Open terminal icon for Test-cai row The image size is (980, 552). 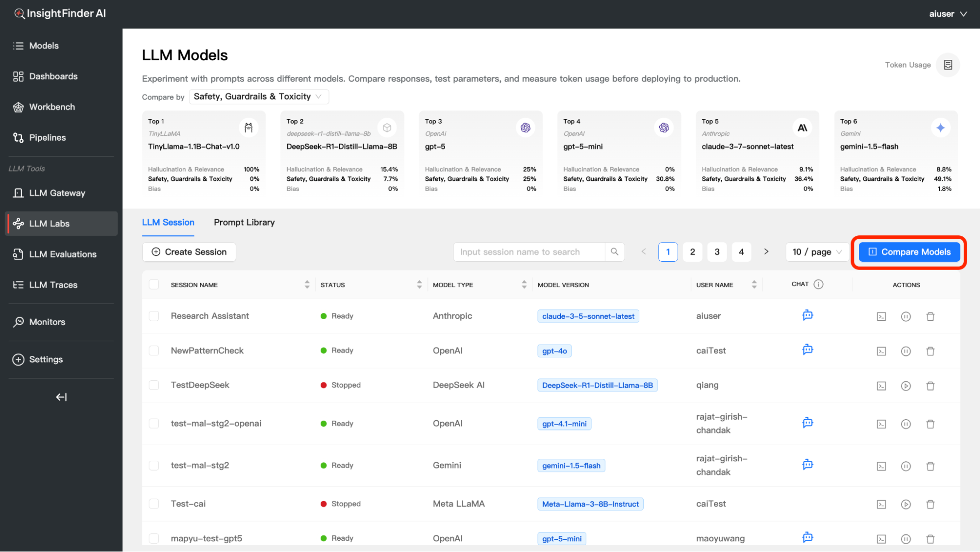tap(881, 504)
